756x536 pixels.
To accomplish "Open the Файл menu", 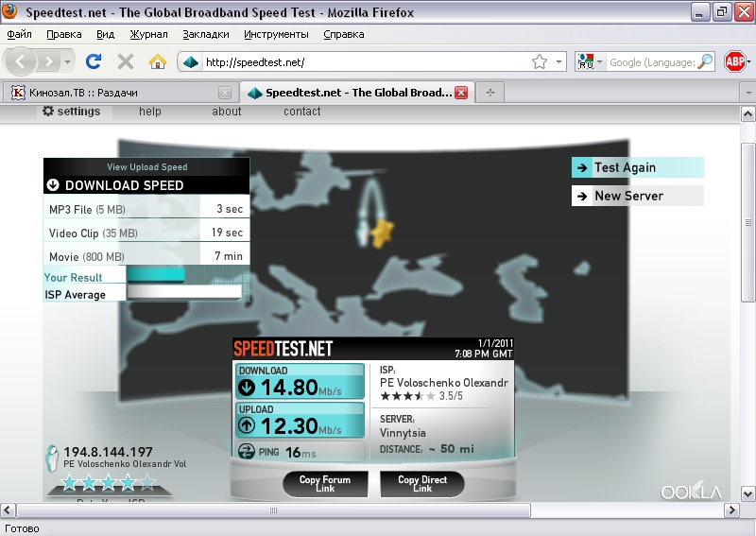I will [x=19, y=34].
